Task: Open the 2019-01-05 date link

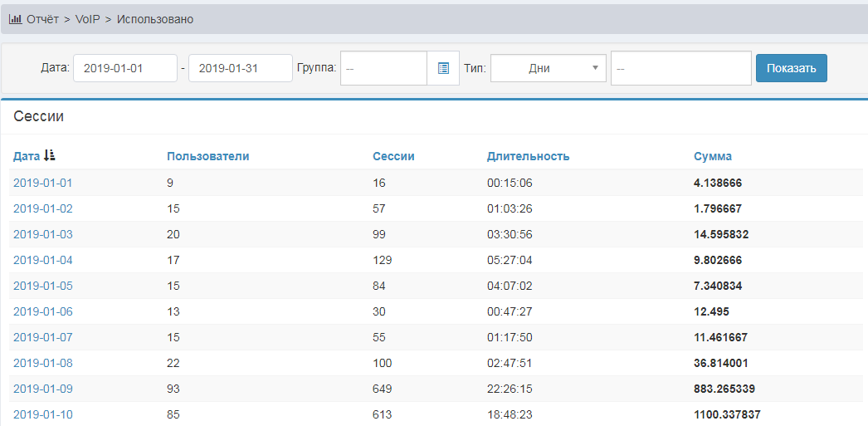Action: coord(43,286)
